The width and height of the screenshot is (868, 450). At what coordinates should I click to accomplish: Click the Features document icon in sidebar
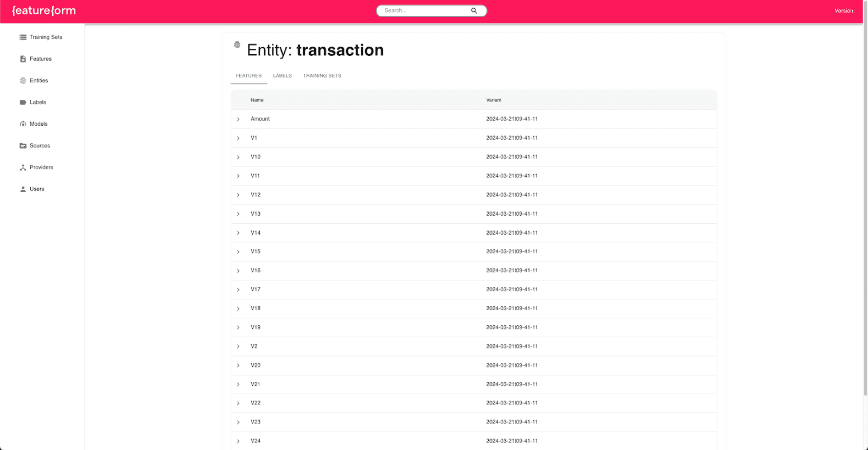[23, 59]
